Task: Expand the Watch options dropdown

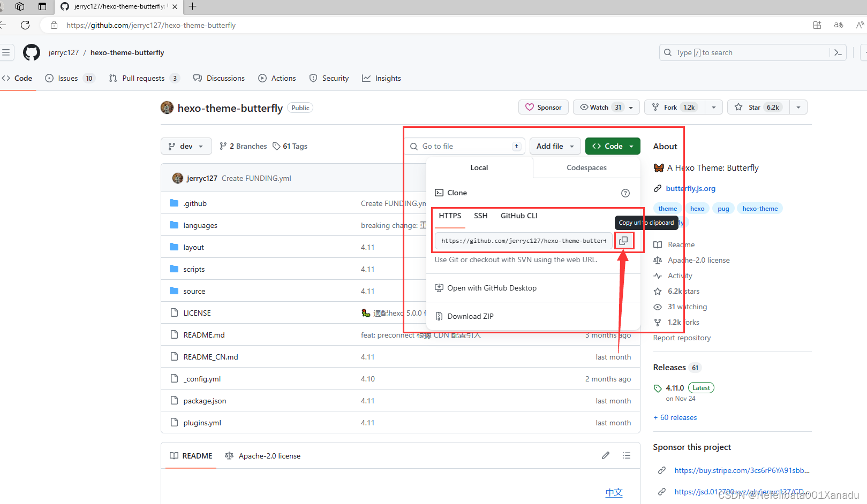Action: (x=631, y=108)
